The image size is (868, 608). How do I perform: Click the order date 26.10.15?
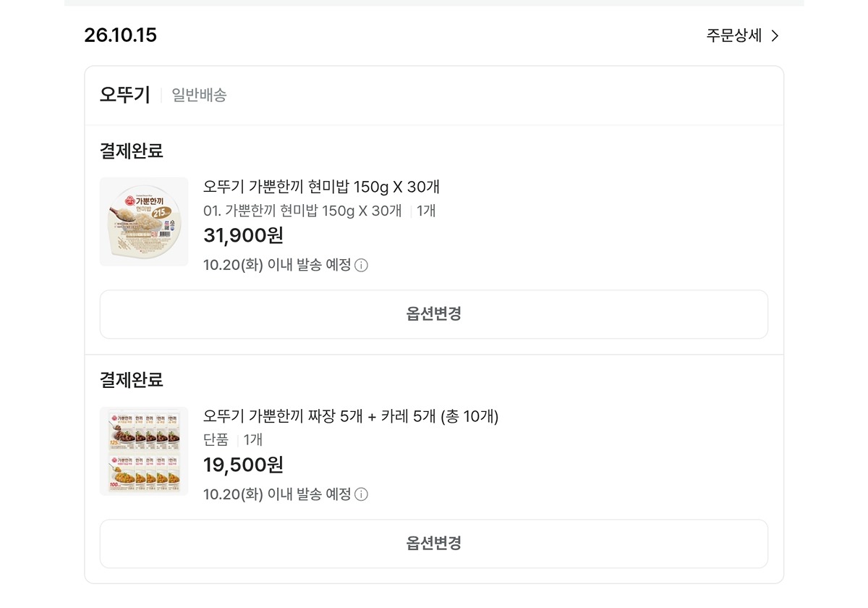121,35
